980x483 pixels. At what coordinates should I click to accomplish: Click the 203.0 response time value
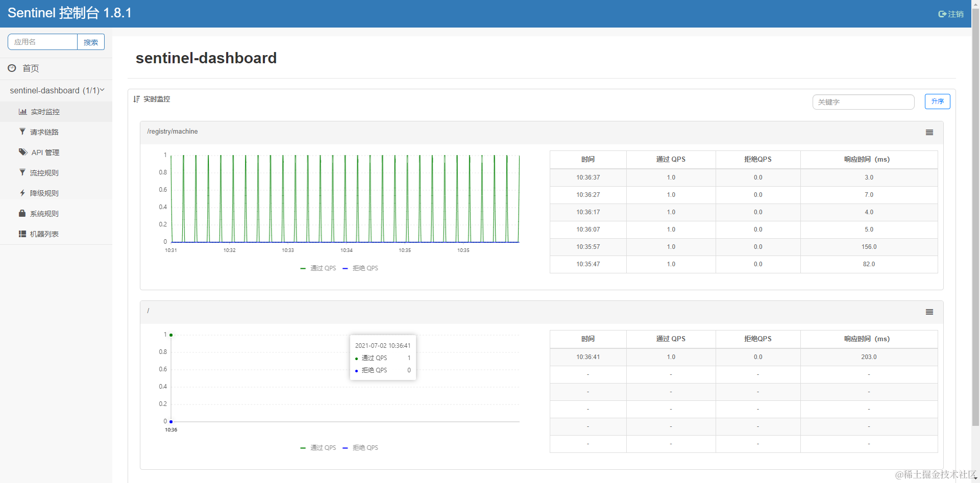point(869,357)
